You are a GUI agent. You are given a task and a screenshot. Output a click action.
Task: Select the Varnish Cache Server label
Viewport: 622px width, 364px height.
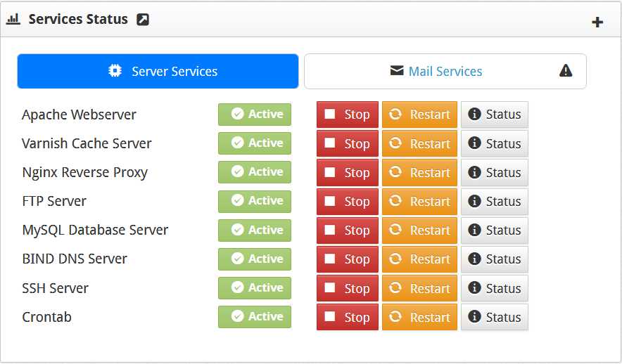tap(87, 143)
